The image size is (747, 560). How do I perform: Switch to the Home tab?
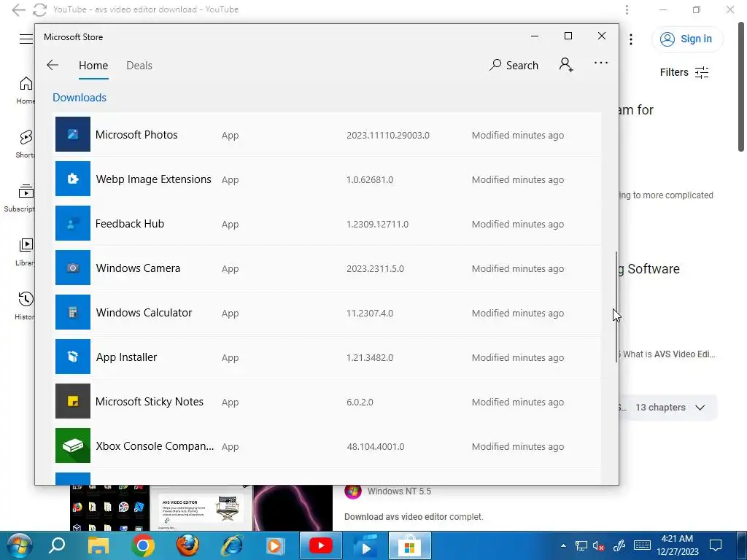click(x=93, y=65)
